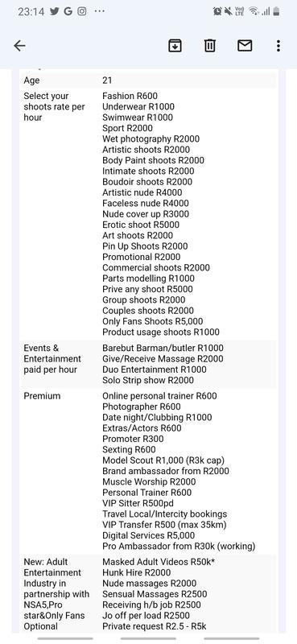Tap the Twitter notification icon in status bar
Viewport: 297px width, 644px height.
click(x=55, y=11)
